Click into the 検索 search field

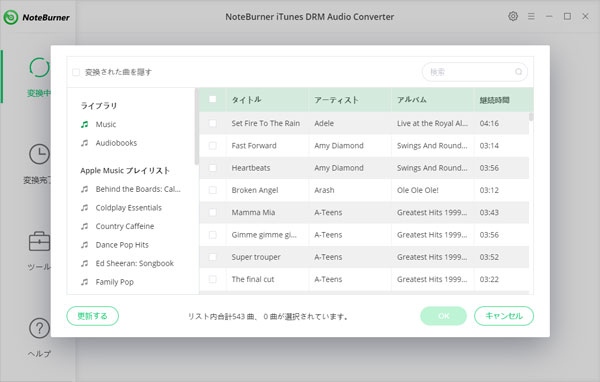(474, 72)
